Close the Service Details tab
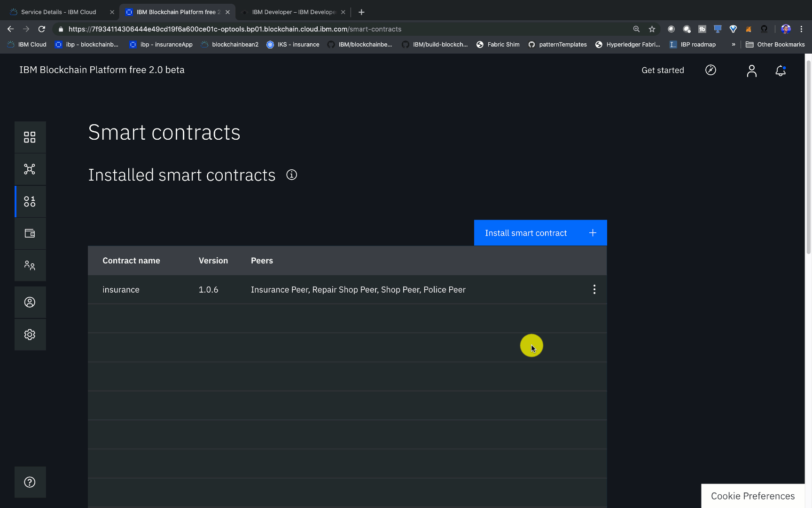The image size is (812, 508). tap(112, 12)
